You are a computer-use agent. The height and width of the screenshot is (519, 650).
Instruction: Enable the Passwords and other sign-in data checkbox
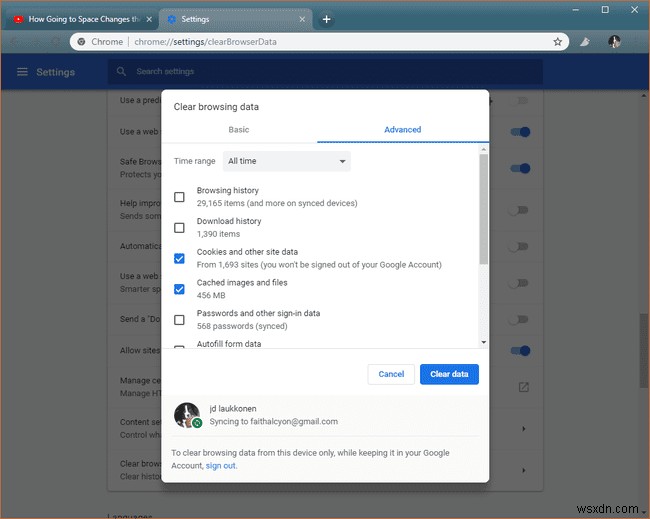tap(179, 320)
